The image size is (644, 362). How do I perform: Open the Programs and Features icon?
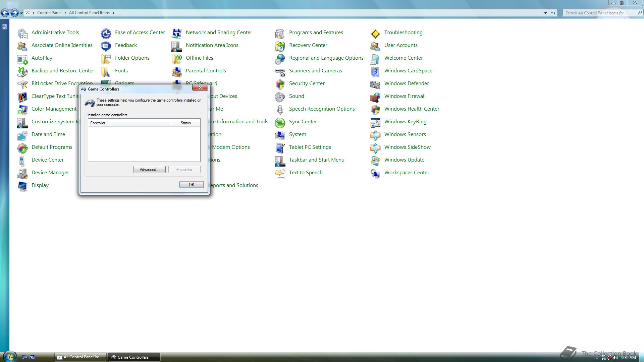pyautogui.click(x=280, y=34)
